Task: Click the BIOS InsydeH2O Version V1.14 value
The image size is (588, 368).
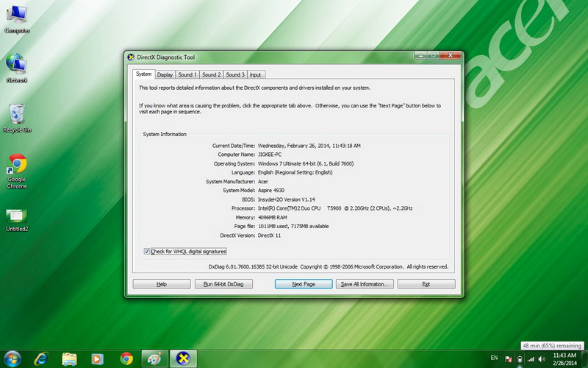Action: (x=287, y=199)
